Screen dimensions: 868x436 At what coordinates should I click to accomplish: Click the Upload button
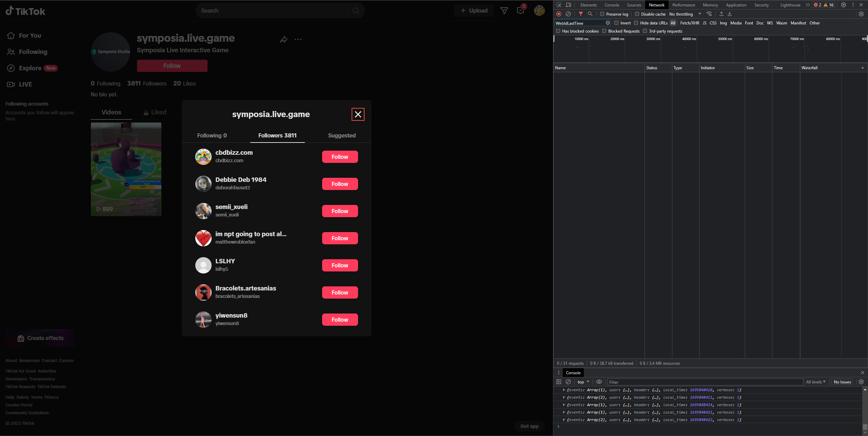coord(474,11)
